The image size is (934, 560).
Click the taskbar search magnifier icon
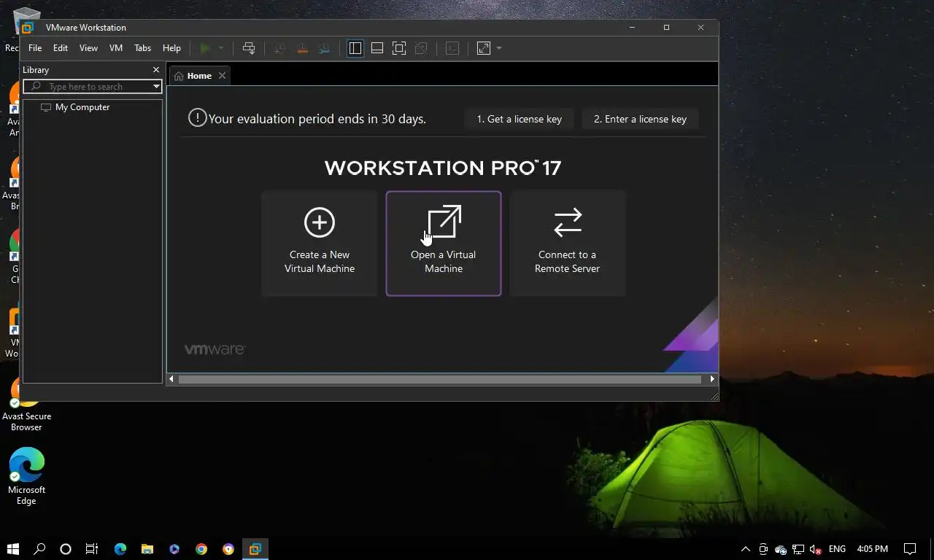click(39, 549)
